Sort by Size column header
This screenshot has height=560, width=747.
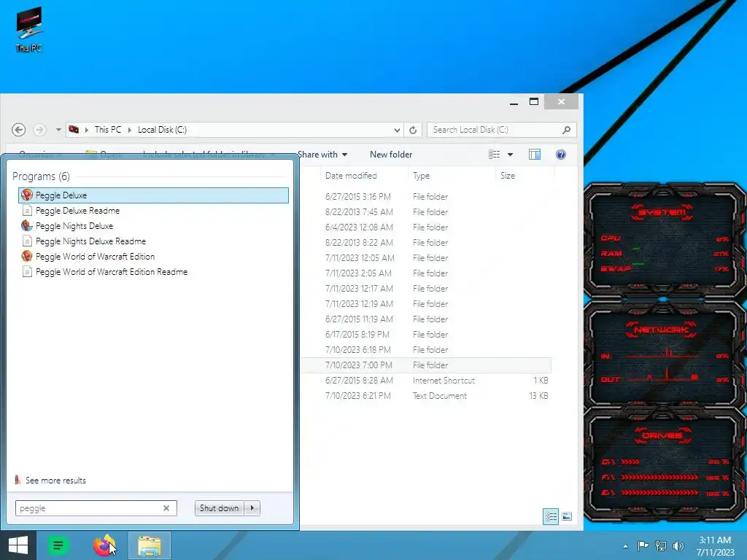[525, 176]
